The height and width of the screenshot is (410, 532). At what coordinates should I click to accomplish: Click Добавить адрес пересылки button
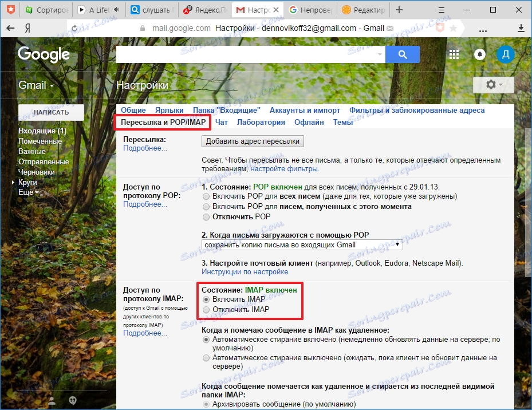[x=253, y=141]
